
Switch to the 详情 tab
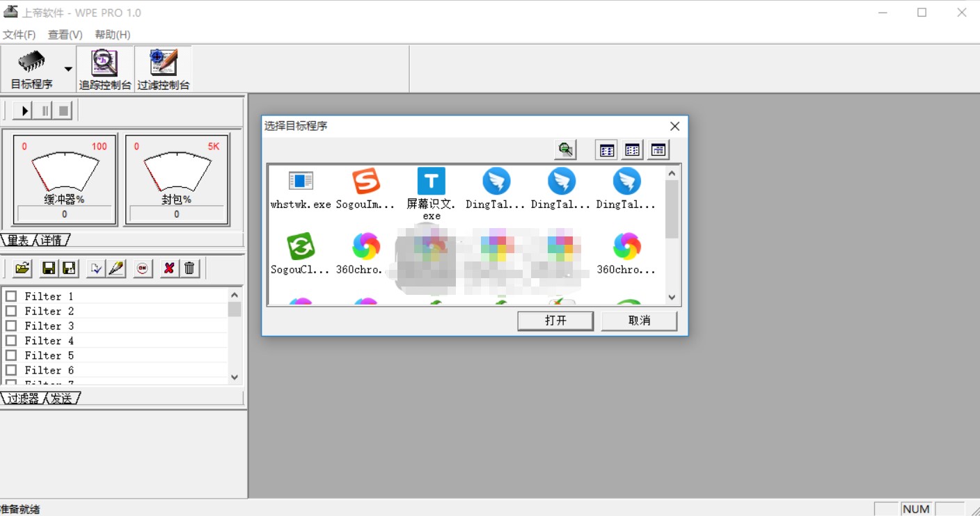pos(51,241)
